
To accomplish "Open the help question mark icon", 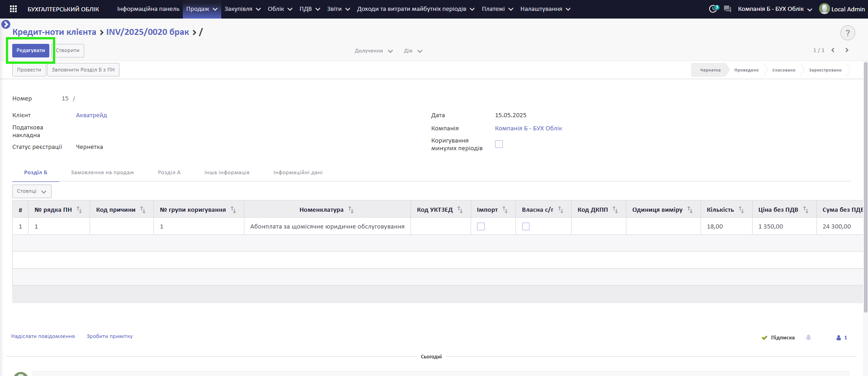I will point(848,33).
